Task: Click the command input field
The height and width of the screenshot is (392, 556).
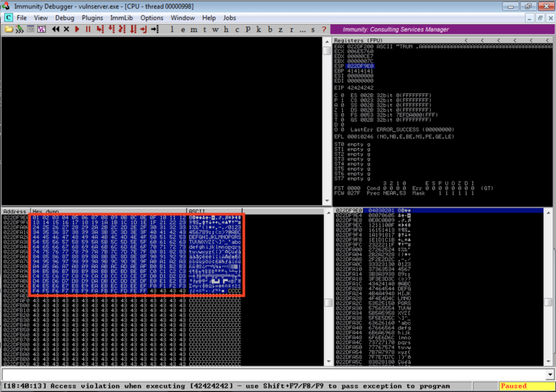Action: point(274,374)
